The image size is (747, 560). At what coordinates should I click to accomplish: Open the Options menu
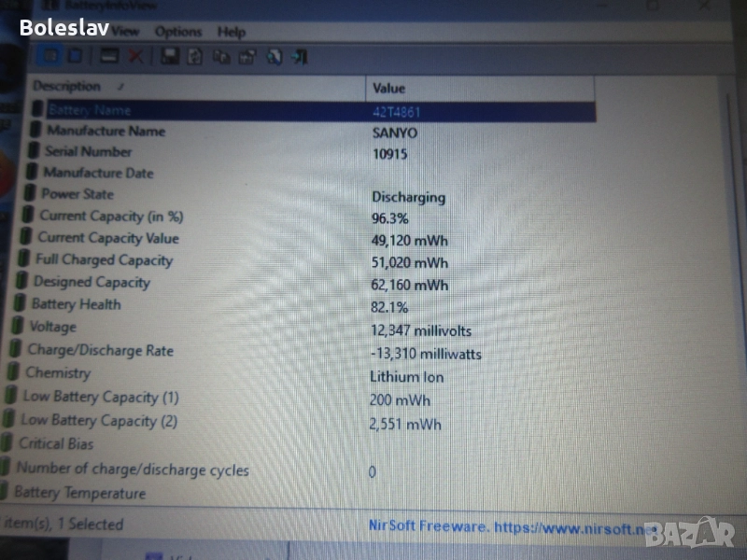[177, 31]
